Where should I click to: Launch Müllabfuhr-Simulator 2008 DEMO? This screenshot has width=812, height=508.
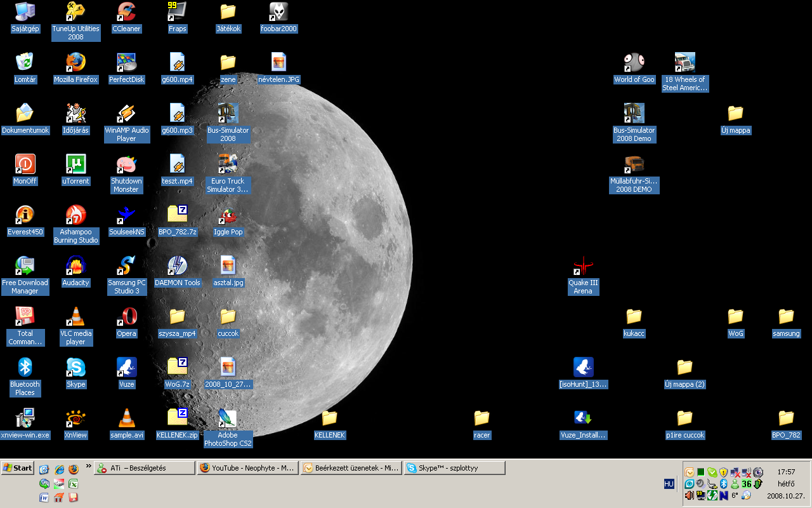coord(634,173)
